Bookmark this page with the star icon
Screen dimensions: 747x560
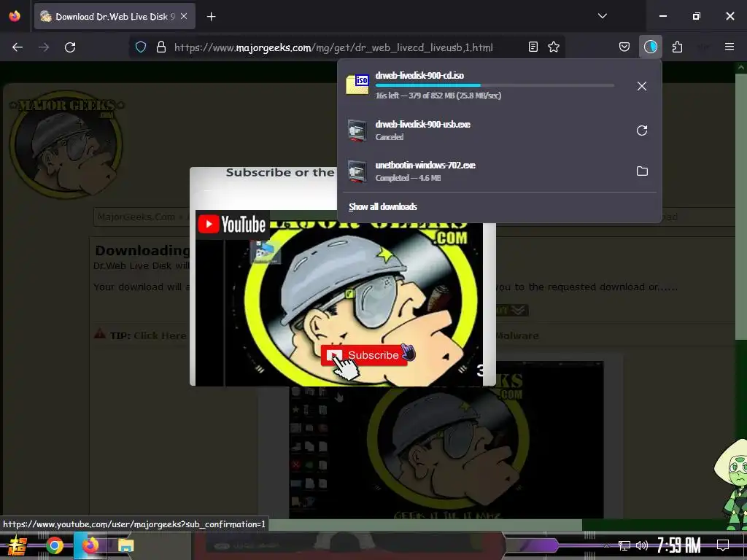click(554, 47)
